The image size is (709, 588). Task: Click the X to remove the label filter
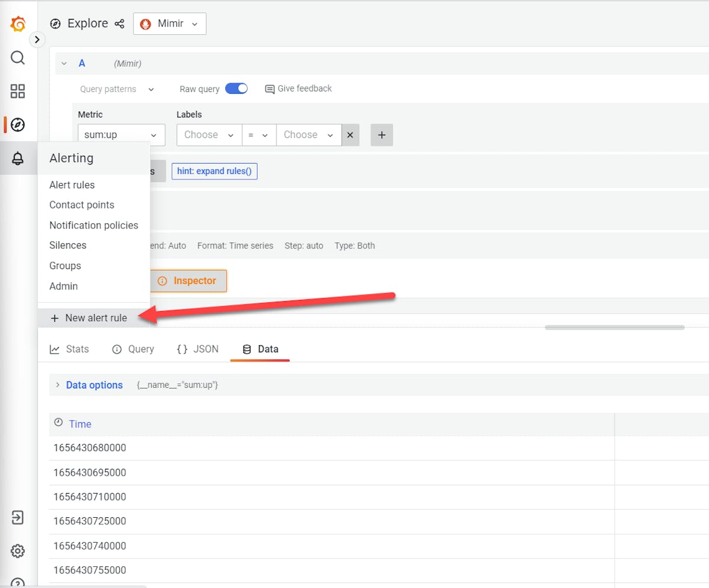coord(350,135)
